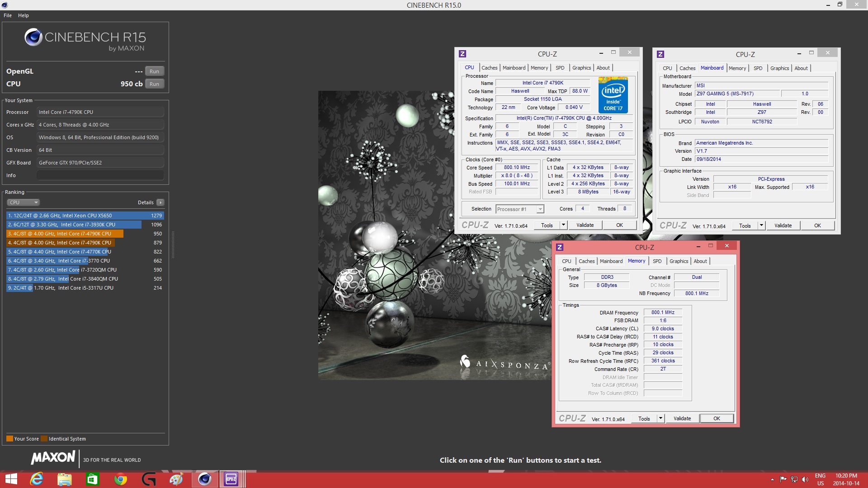Screen dimensions: 868x488
Task: Open the Paint taskbar icon
Action: 176,479
